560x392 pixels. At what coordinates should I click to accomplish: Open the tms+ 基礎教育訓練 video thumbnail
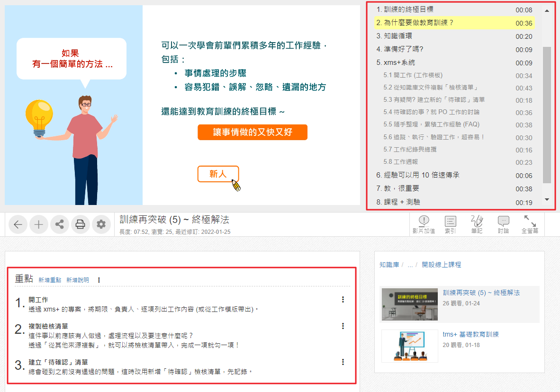pyautogui.click(x=409, y=346)
